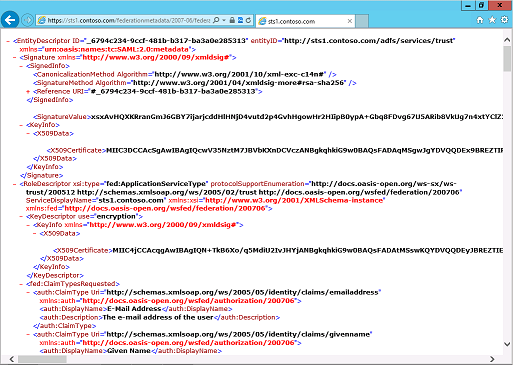Click the vertical scrollbar up arrow

tap(507, 40)
